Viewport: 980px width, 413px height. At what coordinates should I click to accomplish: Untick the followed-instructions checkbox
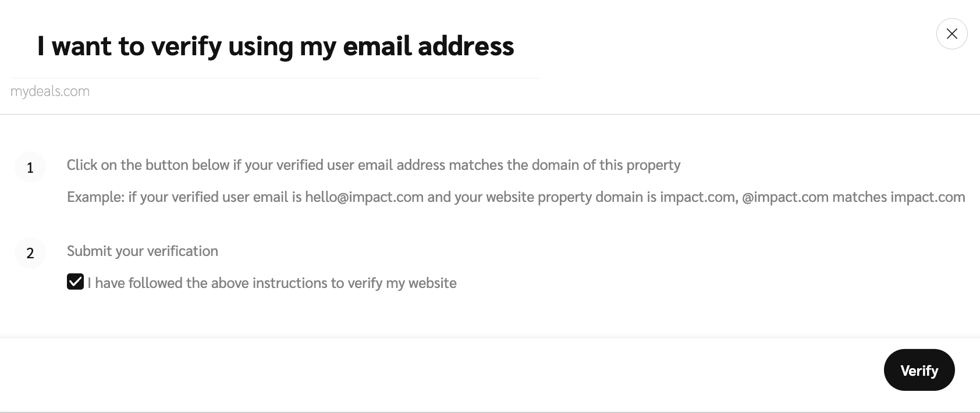[x=75, y=282]
